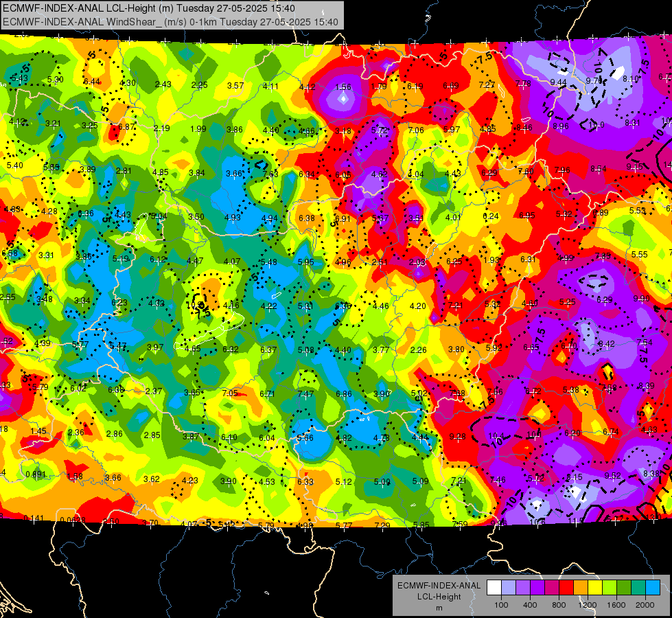Click the legend scale label '800'
Viewport: 672px width, 618px height.
tap(559, 605)
